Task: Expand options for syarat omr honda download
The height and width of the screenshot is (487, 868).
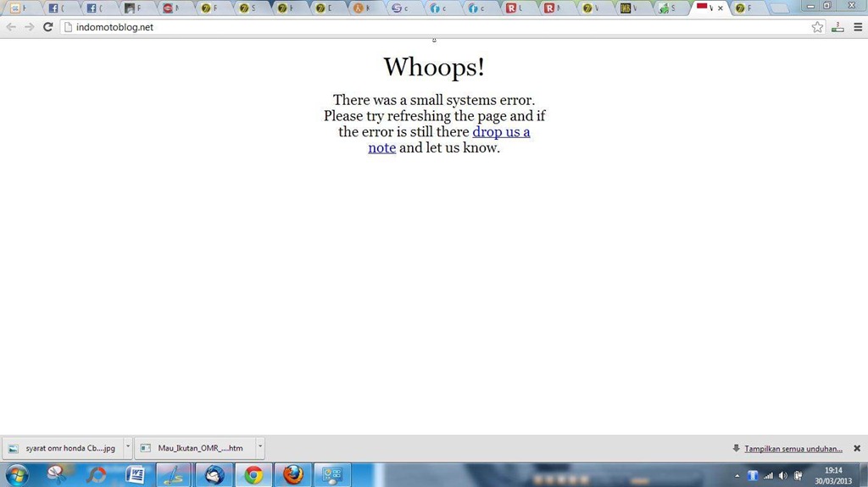Action: pos(128,448)
